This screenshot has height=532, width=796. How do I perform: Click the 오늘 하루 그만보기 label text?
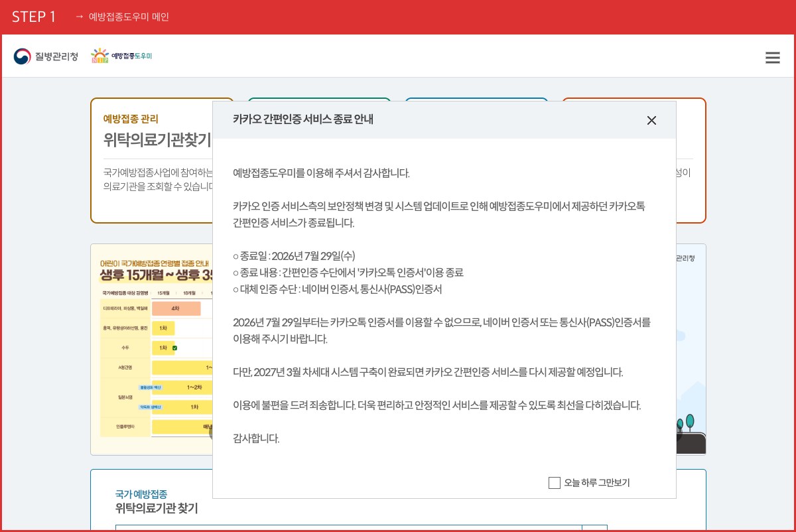597,483
